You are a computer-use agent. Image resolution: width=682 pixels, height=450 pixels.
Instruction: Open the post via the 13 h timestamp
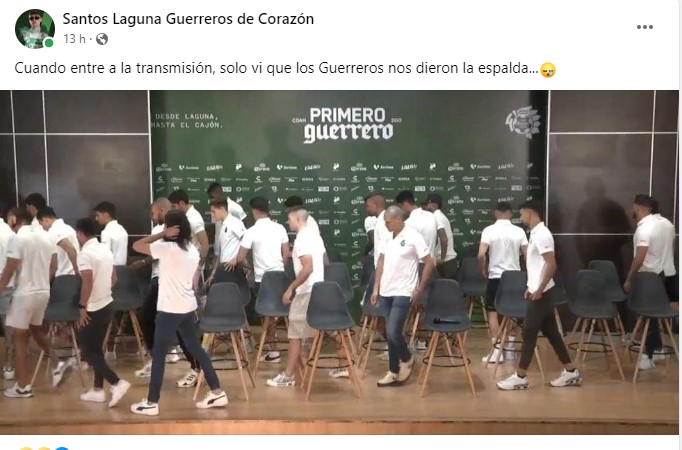74,39
